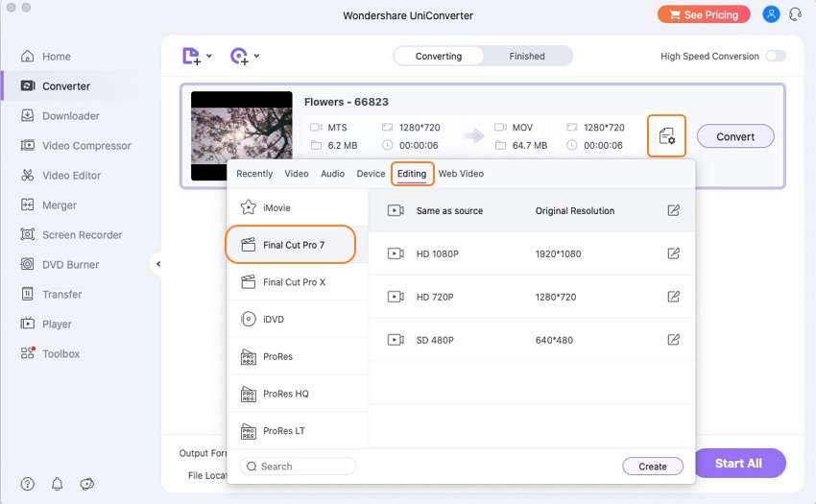
Task: Collapse the left sidebar panel
Action: tap(158, 264)
